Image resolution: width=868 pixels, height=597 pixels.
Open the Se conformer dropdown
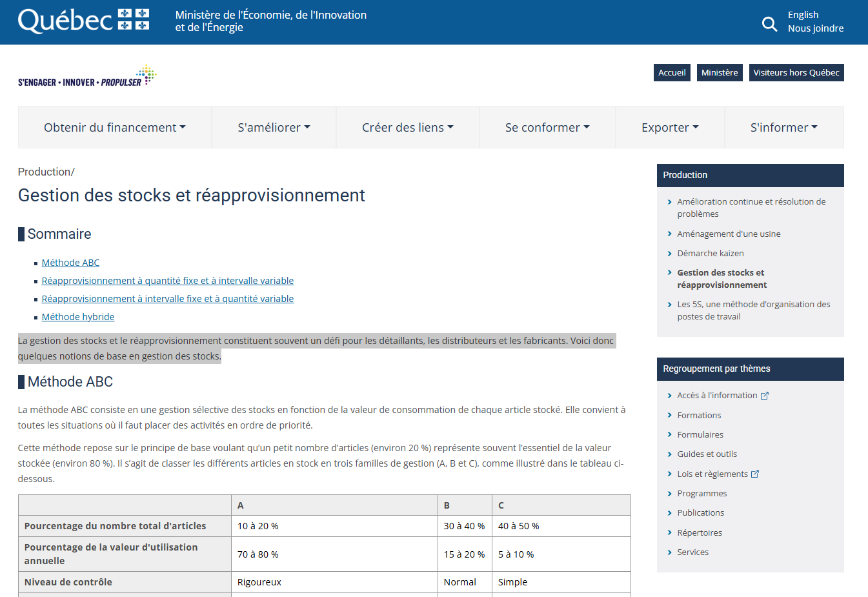[547, 128]
